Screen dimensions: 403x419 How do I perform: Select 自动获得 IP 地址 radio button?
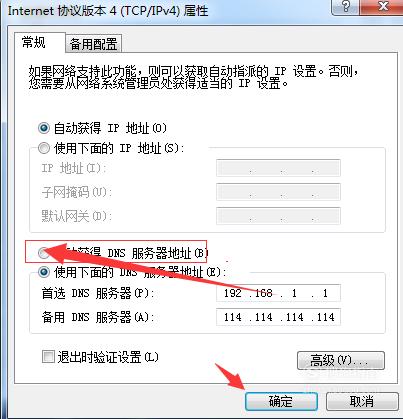click(x=44, y=128)
